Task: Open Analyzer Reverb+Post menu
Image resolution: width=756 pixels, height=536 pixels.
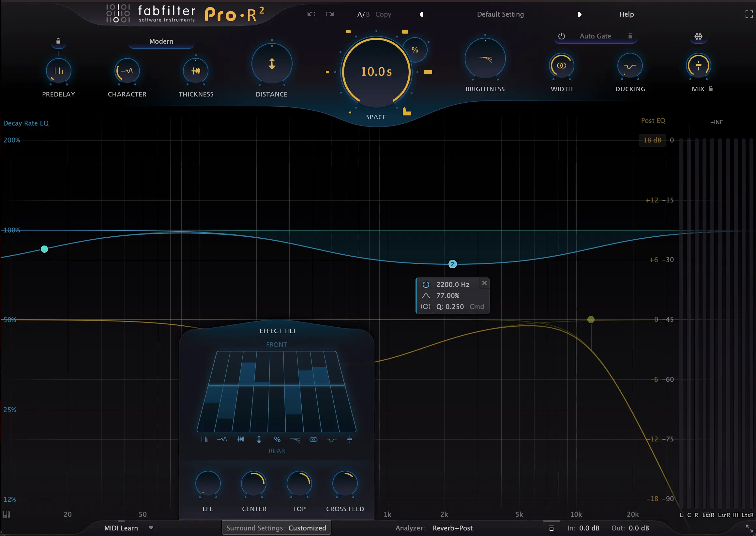Action: click(452, 528)
